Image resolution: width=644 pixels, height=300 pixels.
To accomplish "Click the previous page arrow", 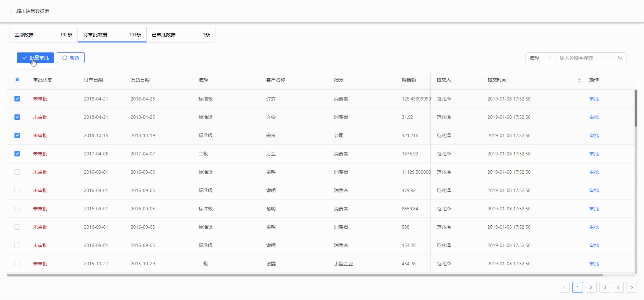I will point(564,288).
